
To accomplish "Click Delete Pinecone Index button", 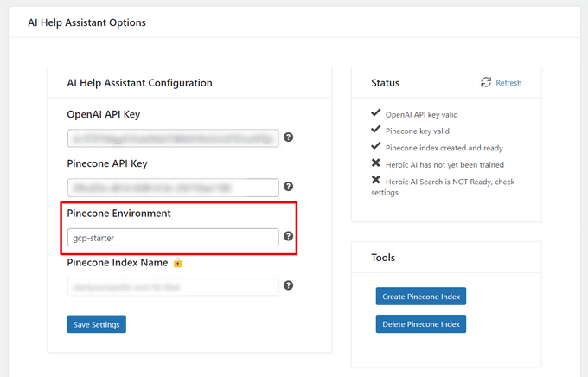I will click(x=421, y=324).
